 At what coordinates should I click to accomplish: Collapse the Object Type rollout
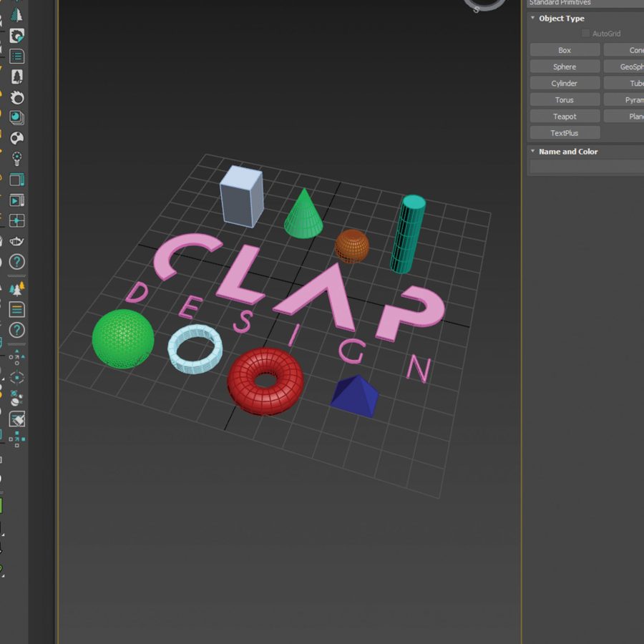tap(532, 18)
